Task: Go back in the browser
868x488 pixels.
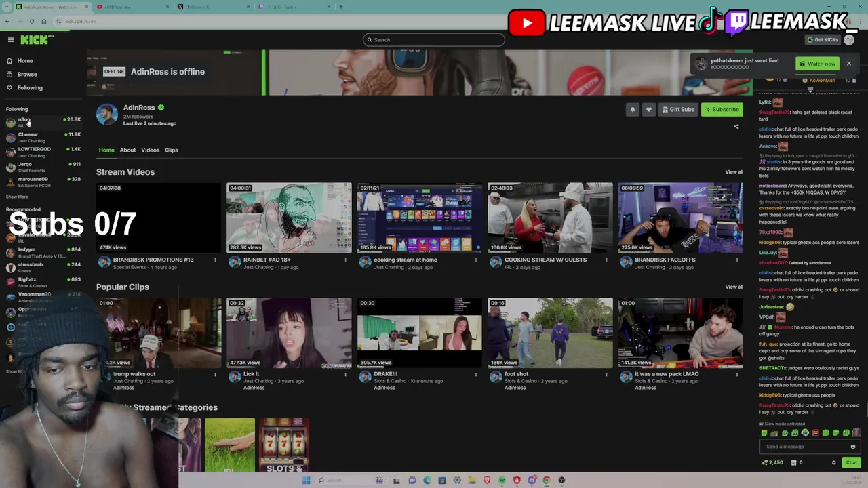Action: (7, 21)
